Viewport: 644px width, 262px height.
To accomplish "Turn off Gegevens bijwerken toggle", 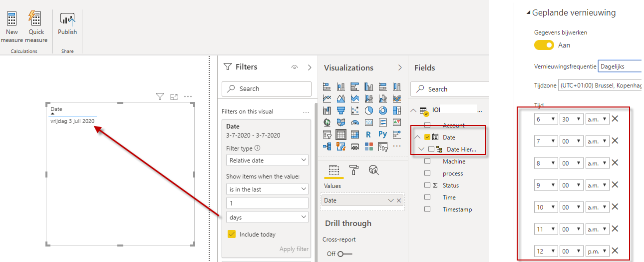I will 544,45.
